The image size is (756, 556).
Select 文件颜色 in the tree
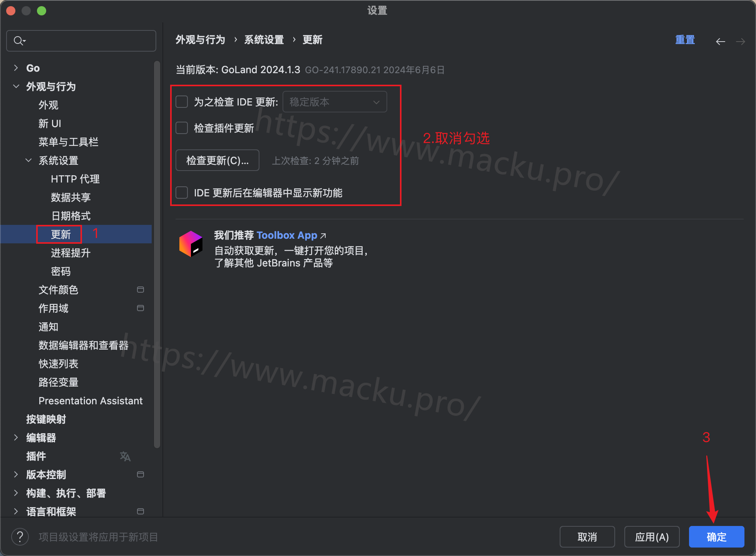click(x=59, y=290)
